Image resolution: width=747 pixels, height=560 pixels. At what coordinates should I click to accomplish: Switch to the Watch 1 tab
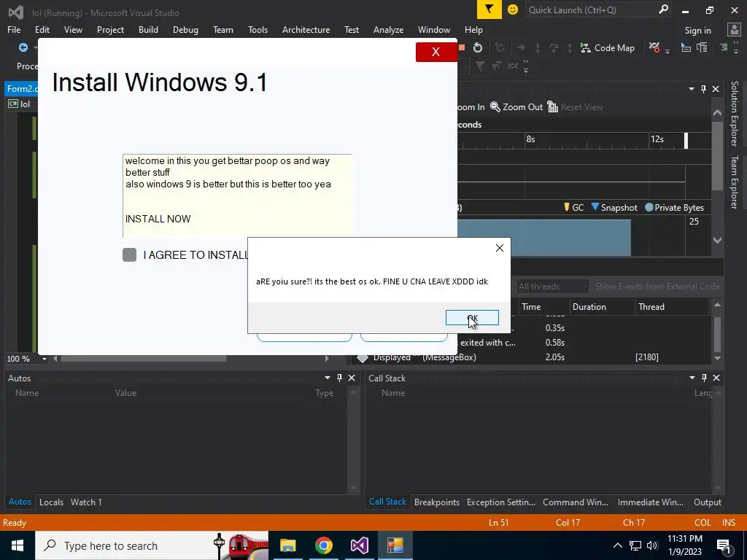(86, 502)
